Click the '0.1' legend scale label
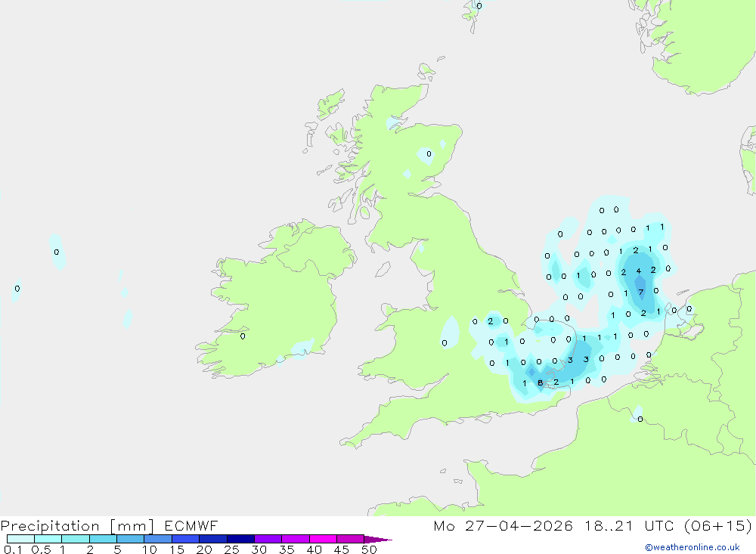The height and width of the screenshot is (554, 756). click(13, 549)
